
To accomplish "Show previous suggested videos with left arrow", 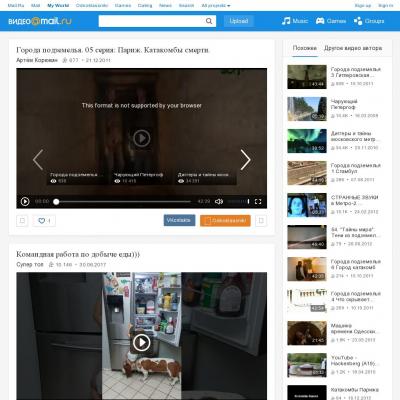I will (x=38, y=160).
